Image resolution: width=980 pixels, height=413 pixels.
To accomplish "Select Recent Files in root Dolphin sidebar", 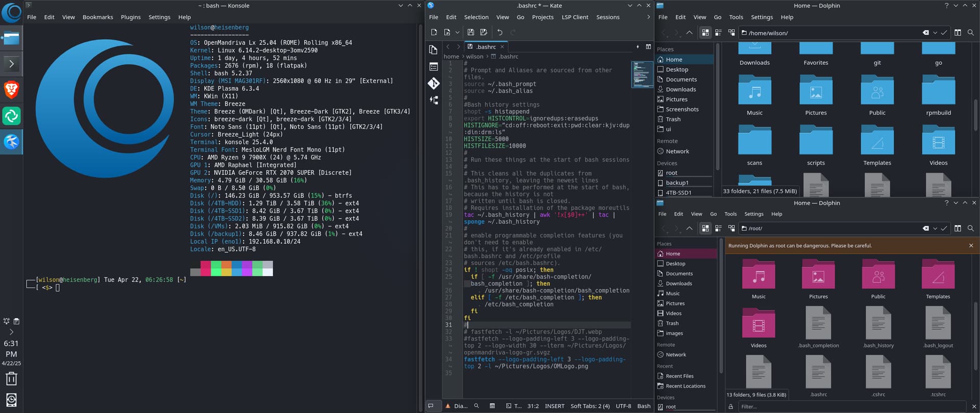I will click(x=679, y=376).
